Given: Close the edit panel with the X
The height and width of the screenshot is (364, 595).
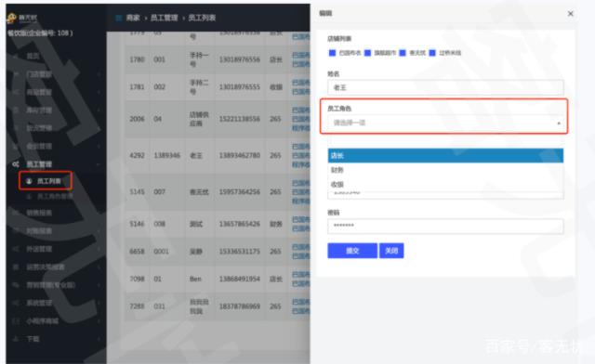Looking at the screenshot, I should coord(570,14).
